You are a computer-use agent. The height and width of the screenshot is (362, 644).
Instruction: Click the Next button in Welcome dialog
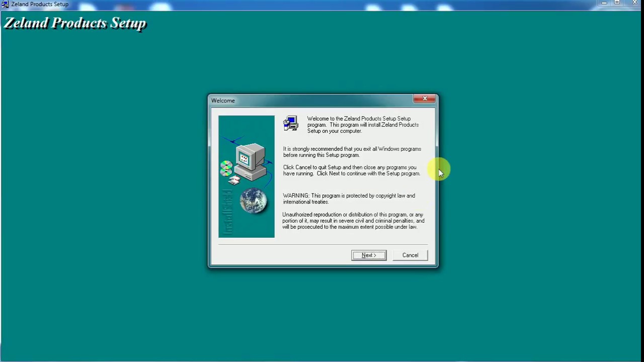[369, 255]
